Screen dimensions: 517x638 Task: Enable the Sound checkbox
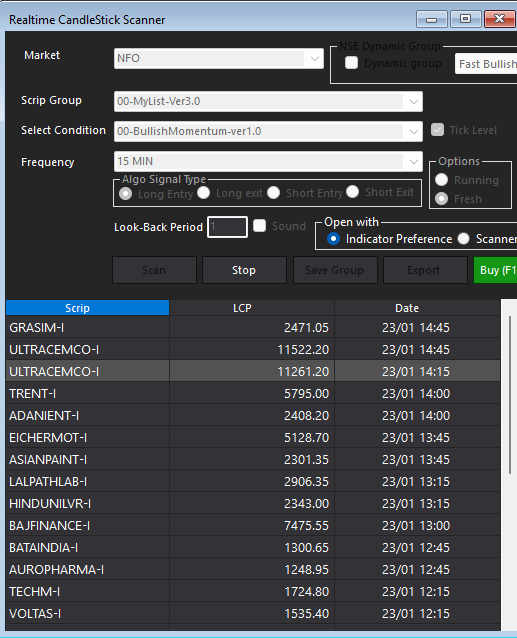click(260, 226)
